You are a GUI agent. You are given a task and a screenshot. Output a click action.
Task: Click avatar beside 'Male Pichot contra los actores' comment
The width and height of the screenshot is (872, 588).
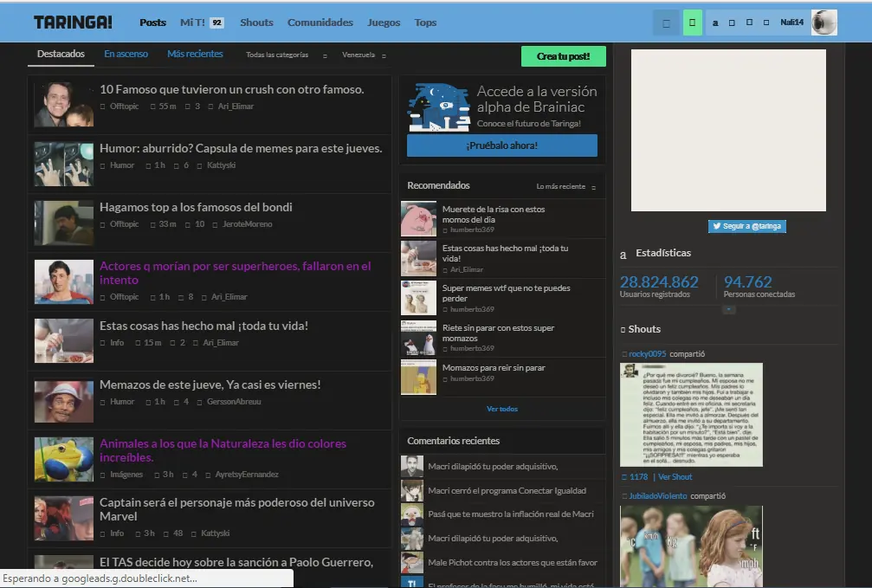412,562
